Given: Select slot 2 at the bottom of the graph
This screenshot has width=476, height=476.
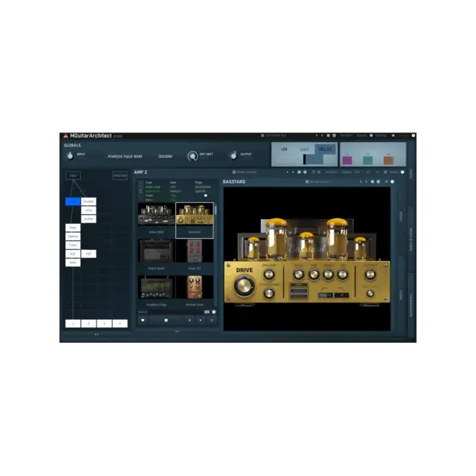Looking at the screenshot, I should coord(89,324).
